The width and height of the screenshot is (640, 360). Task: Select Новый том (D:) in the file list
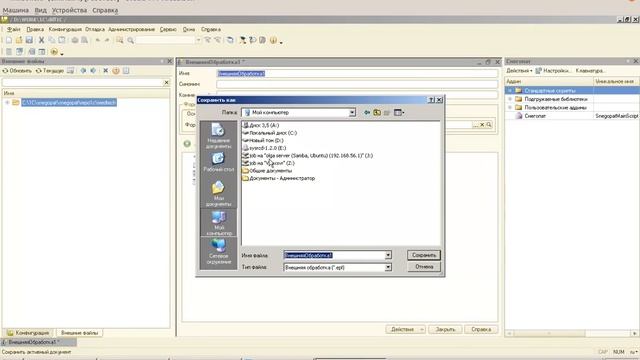[x=263, y=140]
